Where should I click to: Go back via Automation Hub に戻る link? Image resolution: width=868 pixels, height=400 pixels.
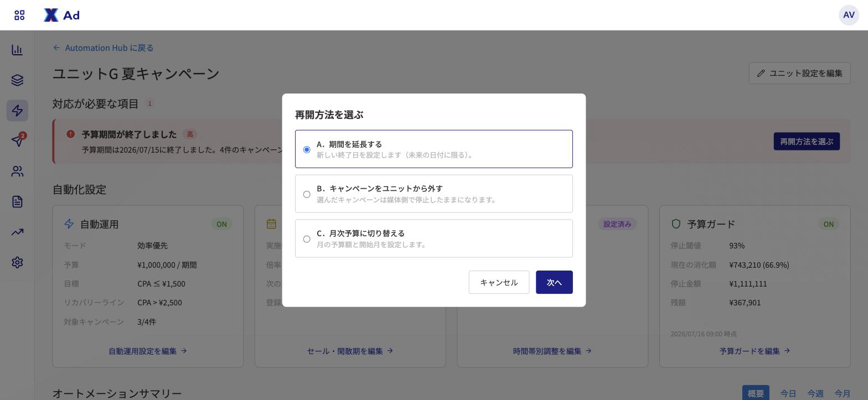[x=103, y=48]
